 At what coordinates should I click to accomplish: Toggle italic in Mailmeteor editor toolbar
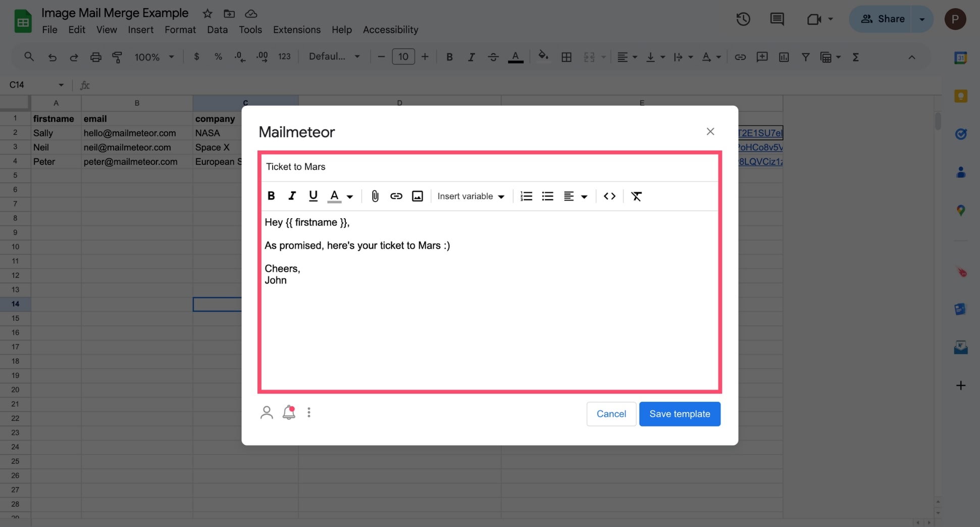coord(292,196)
